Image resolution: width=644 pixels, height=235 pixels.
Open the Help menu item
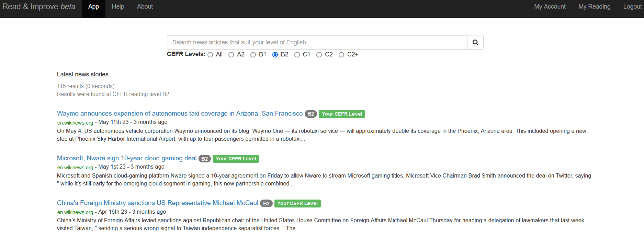point(118,7)
